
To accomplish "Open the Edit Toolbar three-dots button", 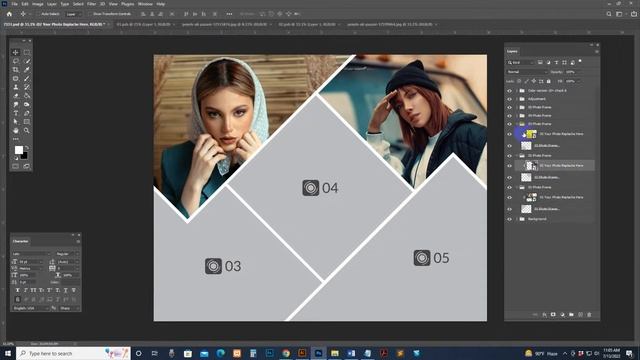I will click(x=16, y=139).
